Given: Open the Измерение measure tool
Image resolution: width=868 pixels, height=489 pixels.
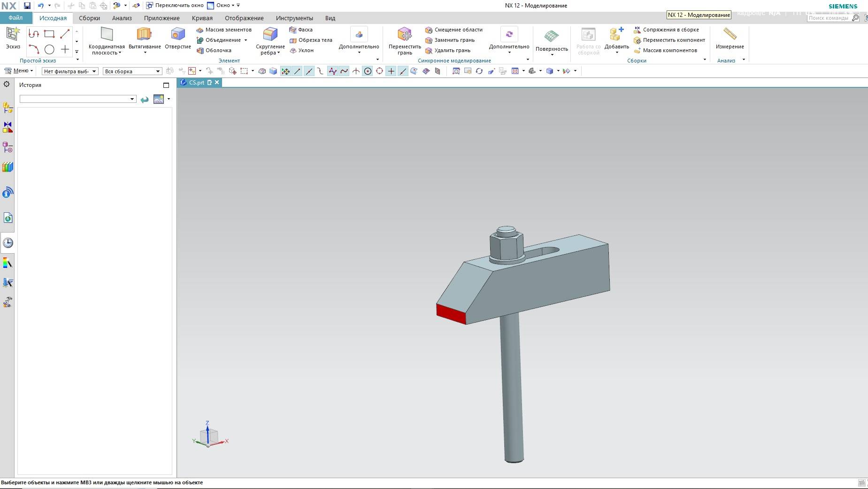Looking at the screenshot, I should click(x=730, y=38).
